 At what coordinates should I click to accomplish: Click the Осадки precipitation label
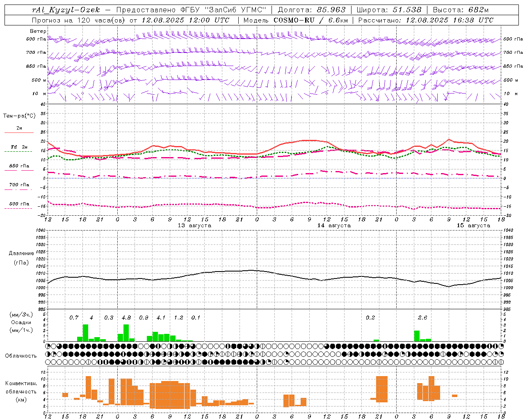point(21,322)
